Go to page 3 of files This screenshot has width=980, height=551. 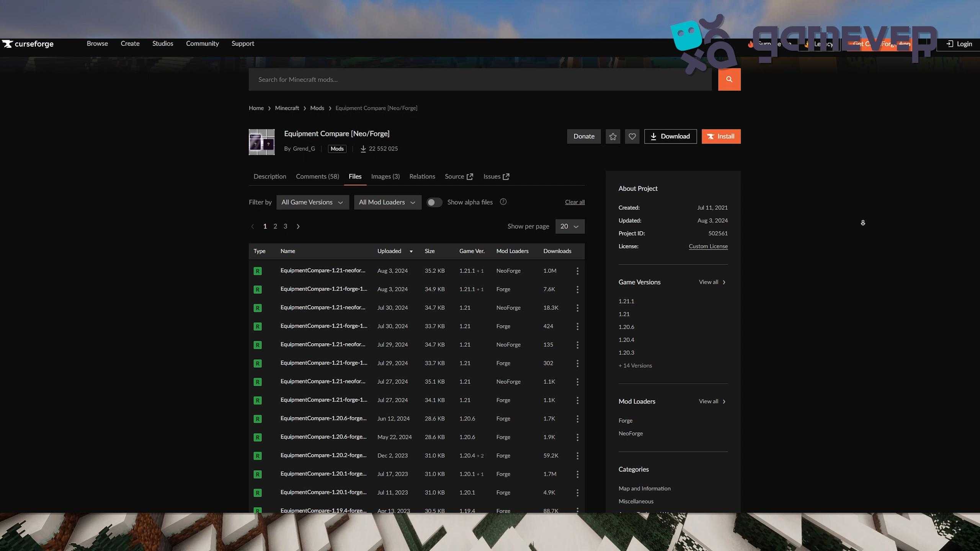(x=285, y=226)
